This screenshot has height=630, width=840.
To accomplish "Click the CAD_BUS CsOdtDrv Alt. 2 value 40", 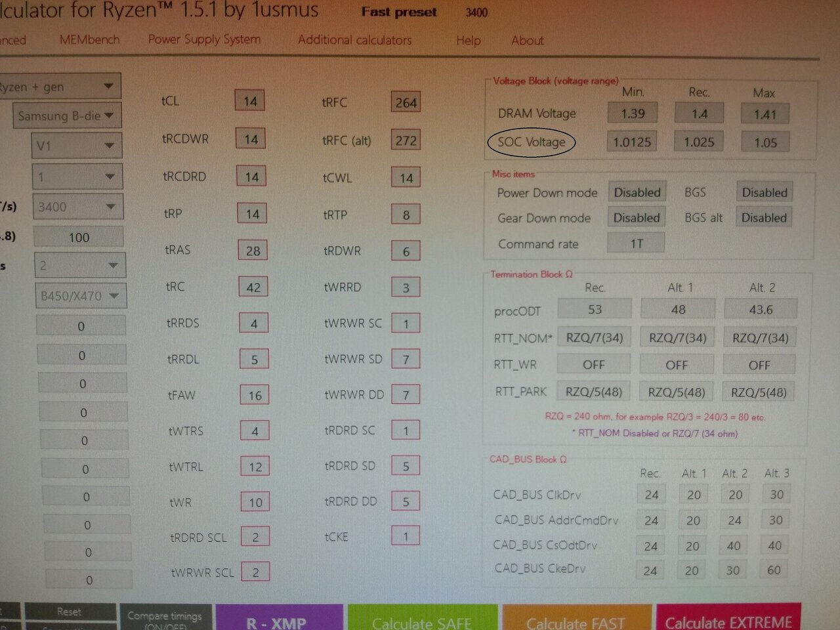I will pos(734,545).
